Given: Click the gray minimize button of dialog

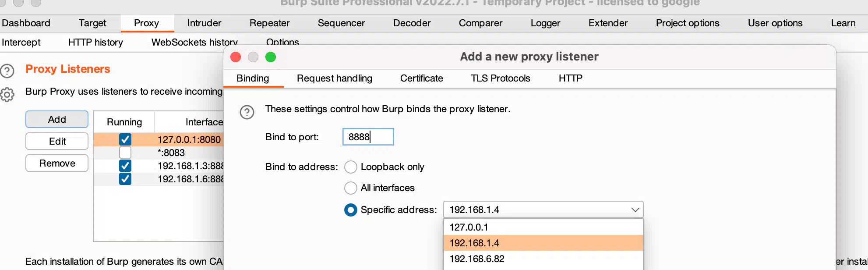Looking at the screenshot, I should (253, 57).
